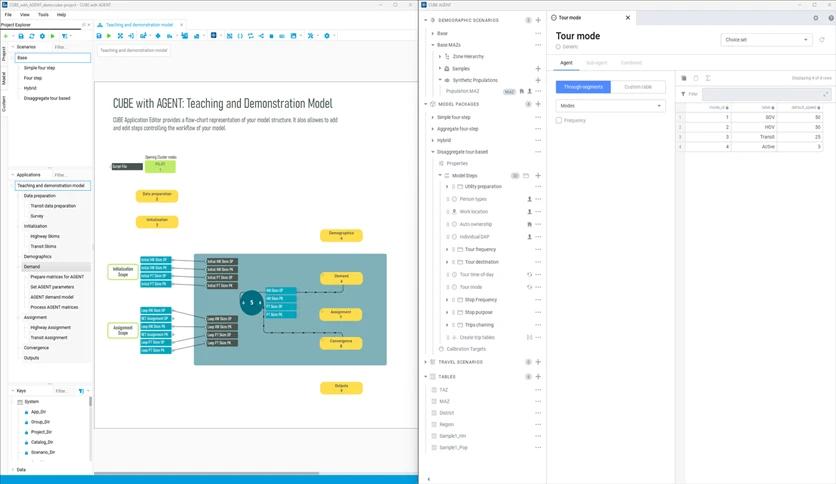The image size is (836, 484).
Task: Open more options for the TAZ table
Action: click(x=538, y=390)
